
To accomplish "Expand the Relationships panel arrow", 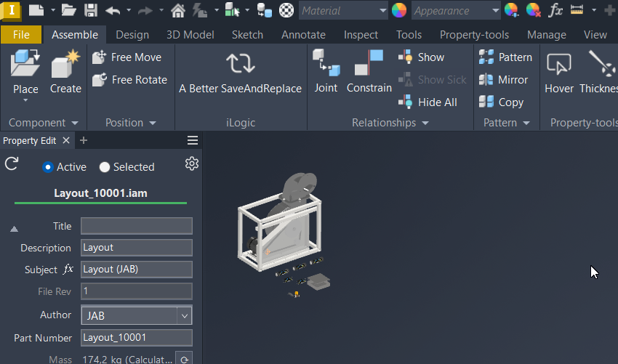I will tap(425, 123).
